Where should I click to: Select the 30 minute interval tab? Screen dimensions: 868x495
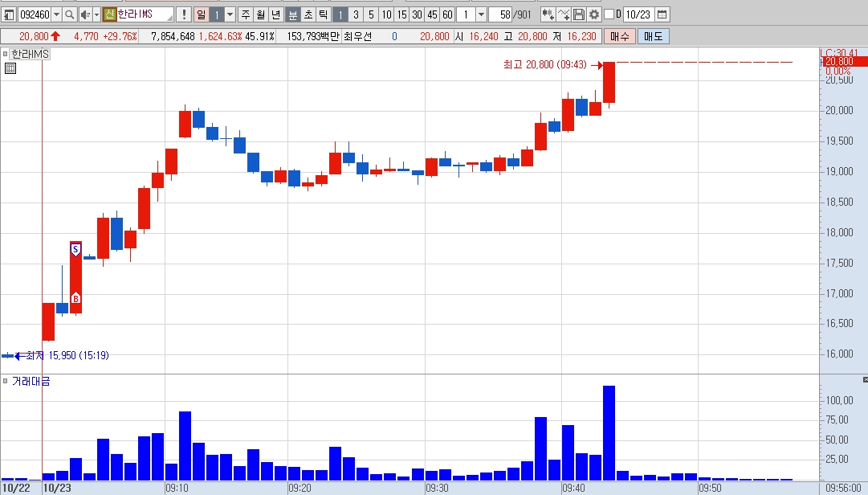[x=417, y=14]
